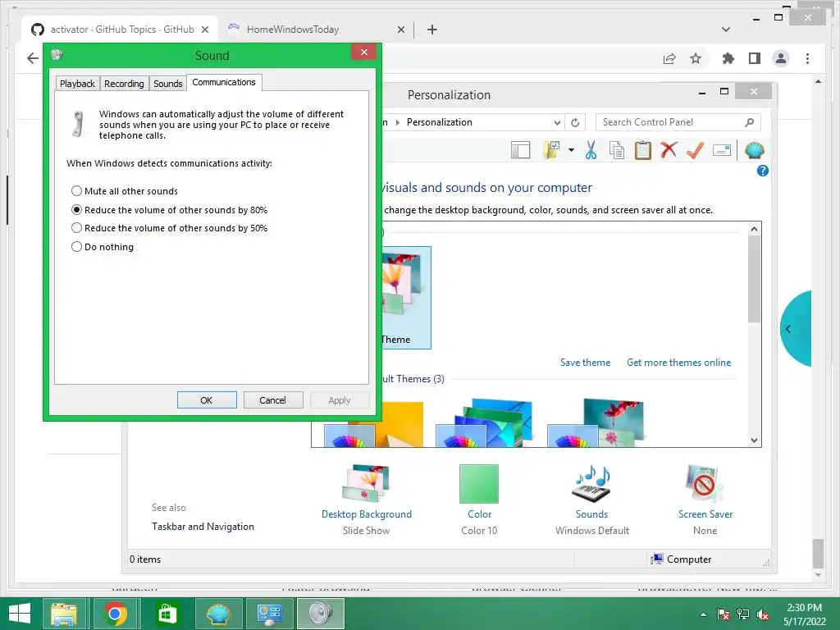Open Chrome extensions puzzle icon

728,58
